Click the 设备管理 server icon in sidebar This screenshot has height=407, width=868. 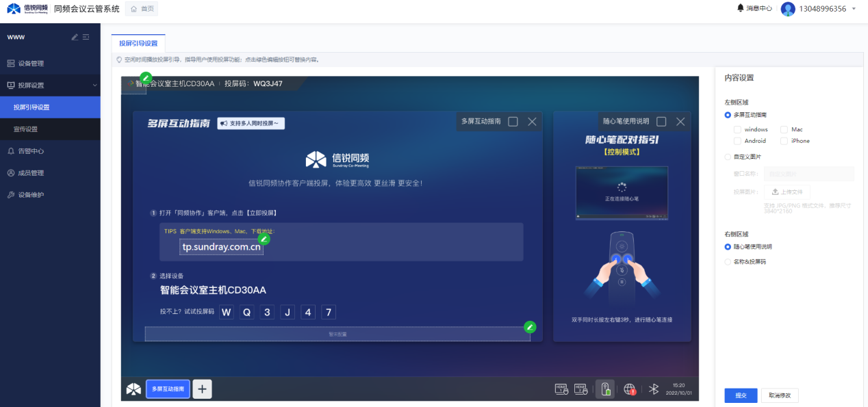click(11, 64)
